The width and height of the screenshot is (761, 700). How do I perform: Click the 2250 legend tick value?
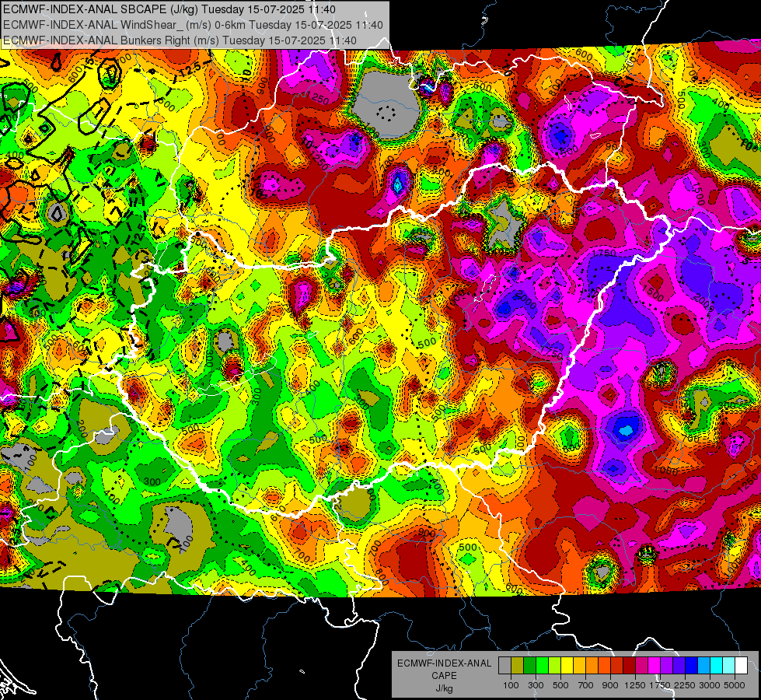(x=686, y=685)
